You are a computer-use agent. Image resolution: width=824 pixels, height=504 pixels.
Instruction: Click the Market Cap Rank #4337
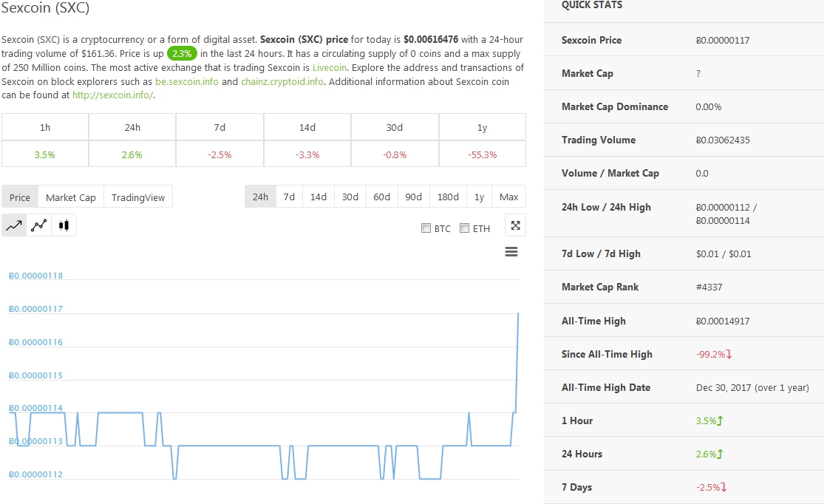709,287
